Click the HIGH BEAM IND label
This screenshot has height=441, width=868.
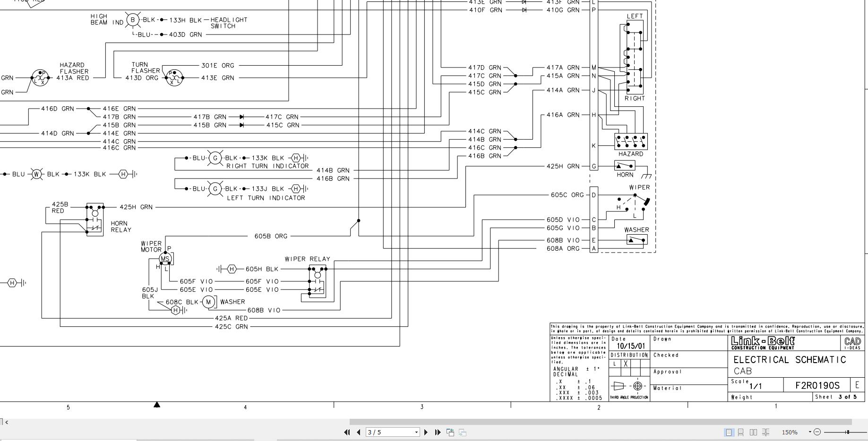(107, 19)
